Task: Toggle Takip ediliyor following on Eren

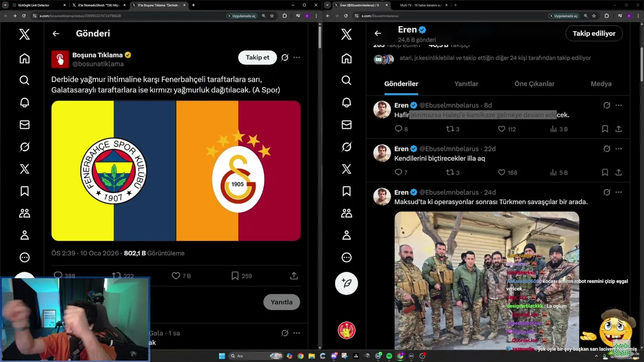Action: tap(594, 34)
